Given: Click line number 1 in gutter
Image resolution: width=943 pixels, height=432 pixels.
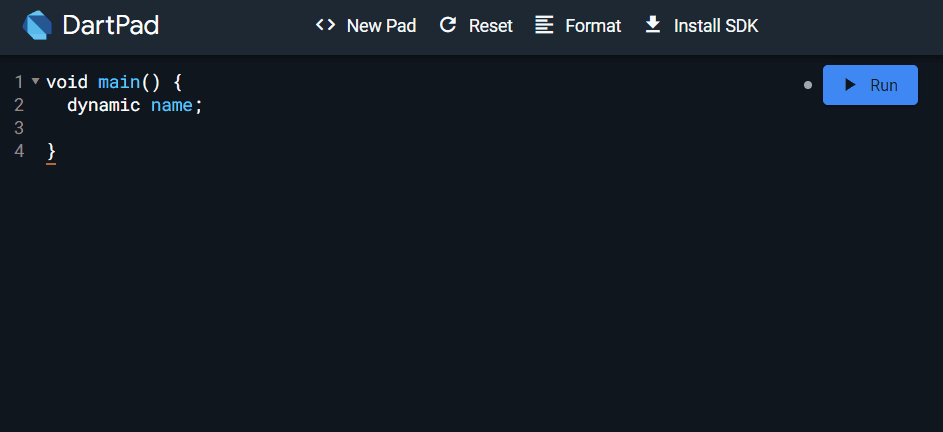Looking at the screenshot, I should (19, 82).
